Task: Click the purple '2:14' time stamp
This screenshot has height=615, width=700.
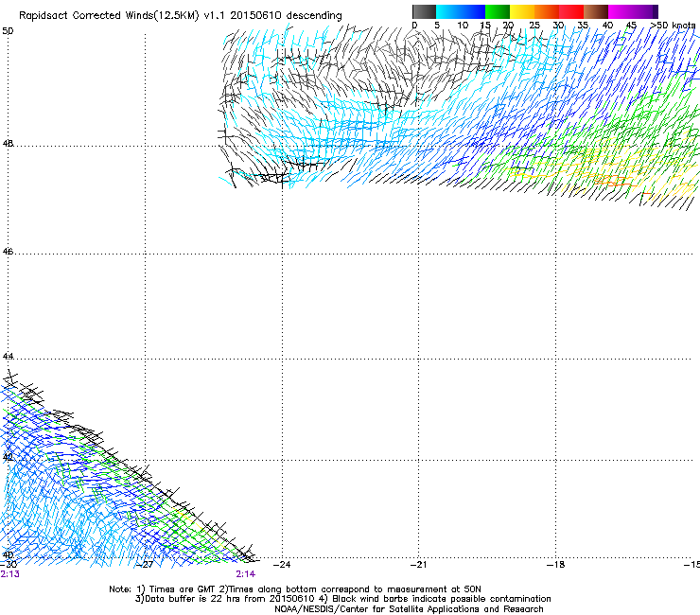Action: tap(246, 574)
